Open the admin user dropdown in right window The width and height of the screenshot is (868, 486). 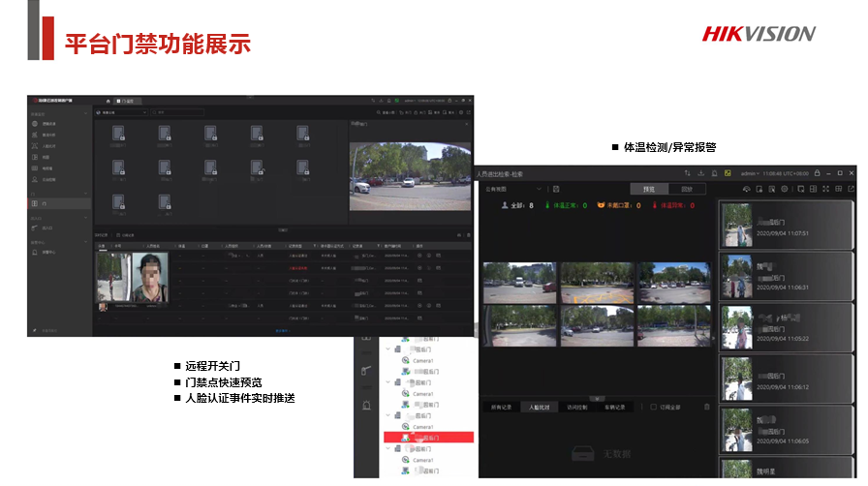pyautogui.click(x=750, y=174)
